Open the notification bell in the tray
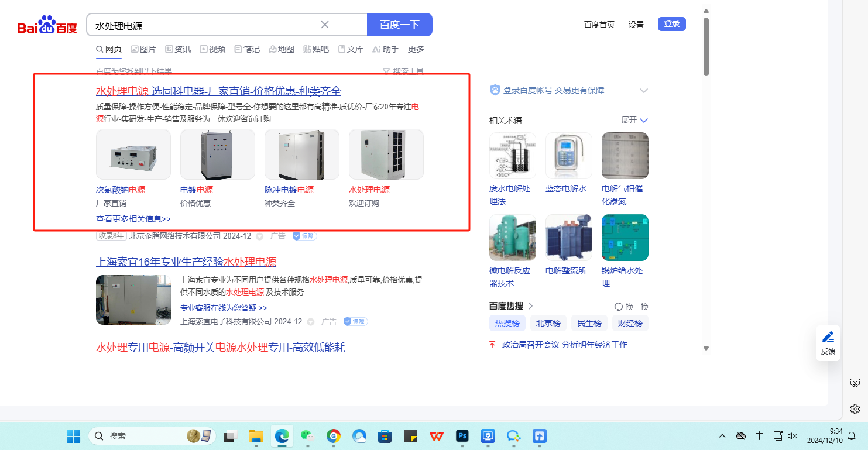This screenshot has height=450, width=868. point(852,436)
